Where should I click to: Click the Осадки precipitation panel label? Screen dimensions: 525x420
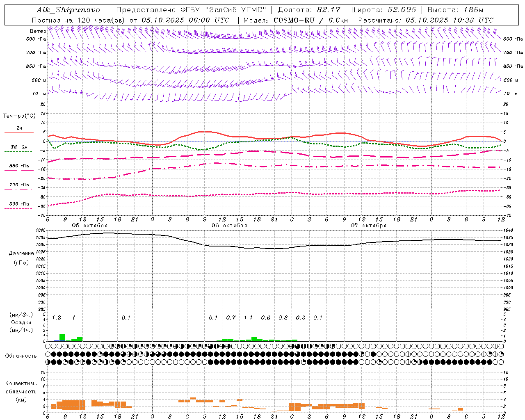(x=21, y=322)
